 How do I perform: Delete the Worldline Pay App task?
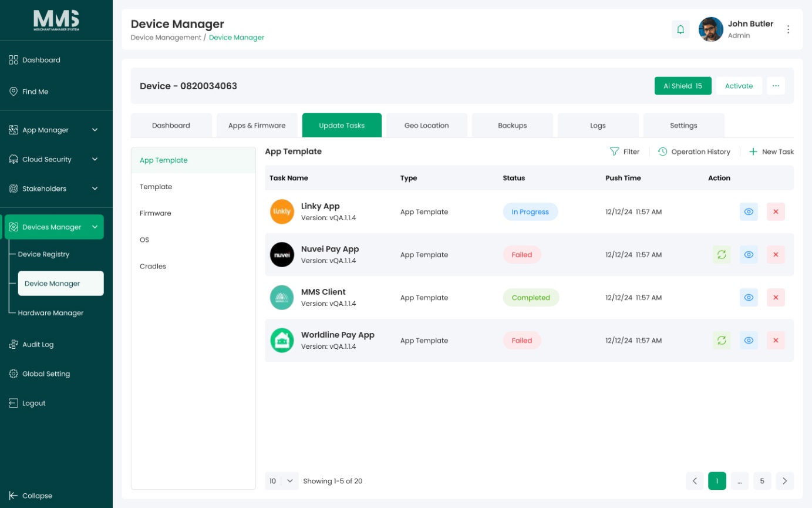pyautogui.click(x=776, y=341)
